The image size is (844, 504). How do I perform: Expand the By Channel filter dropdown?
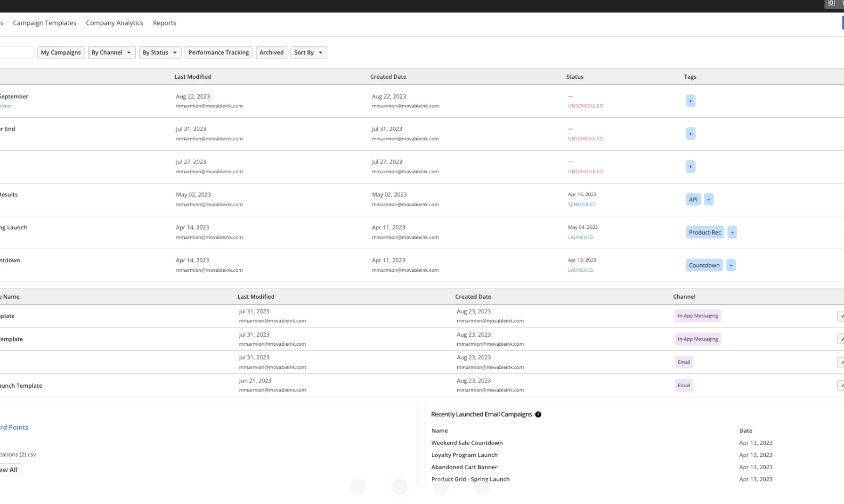pos(112,52)
